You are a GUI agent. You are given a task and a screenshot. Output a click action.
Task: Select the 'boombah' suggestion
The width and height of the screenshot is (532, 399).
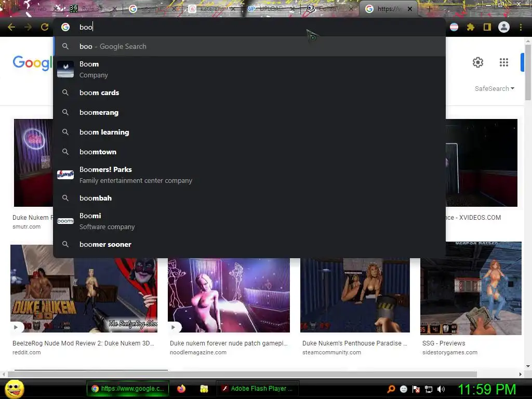coord(249,198)
